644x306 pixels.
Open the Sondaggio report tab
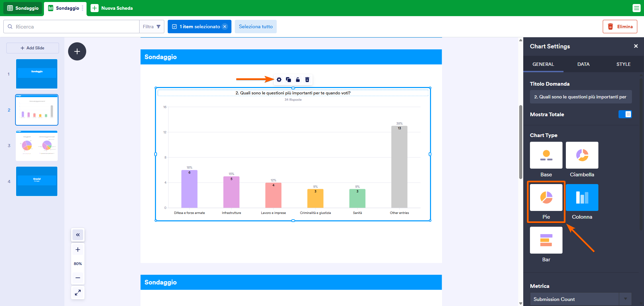[64, 8]
